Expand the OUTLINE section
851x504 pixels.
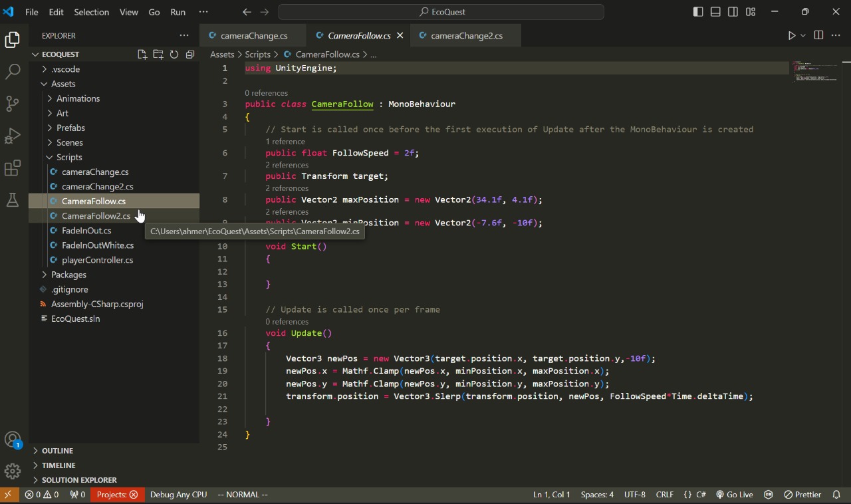tap(57, 451)
